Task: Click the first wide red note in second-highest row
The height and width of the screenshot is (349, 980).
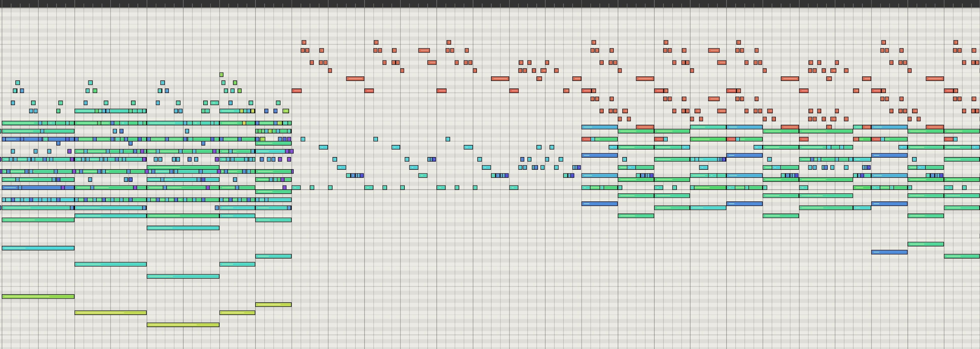Action: tap(424, 50)
